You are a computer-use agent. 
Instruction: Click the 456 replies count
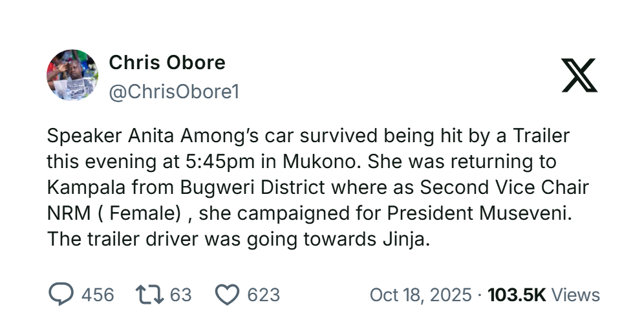(98, 295)
